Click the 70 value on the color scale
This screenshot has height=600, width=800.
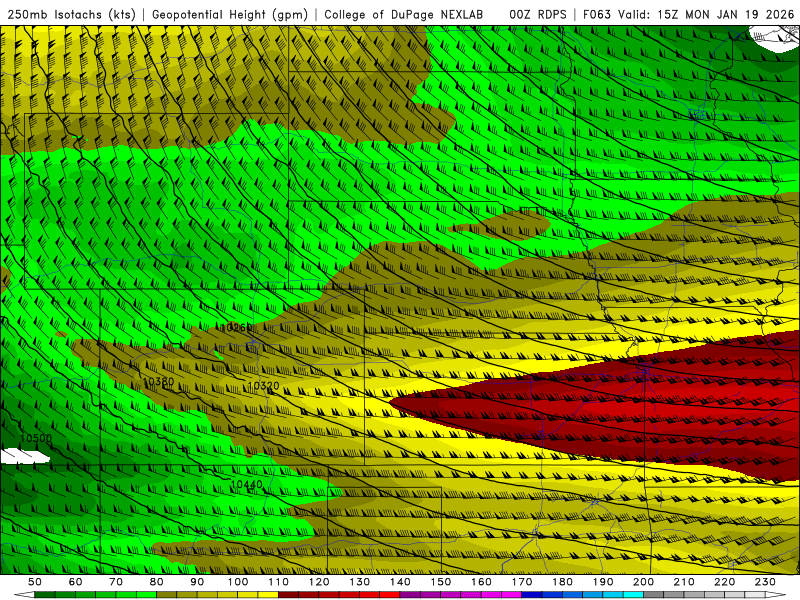[x=116, y=582]
